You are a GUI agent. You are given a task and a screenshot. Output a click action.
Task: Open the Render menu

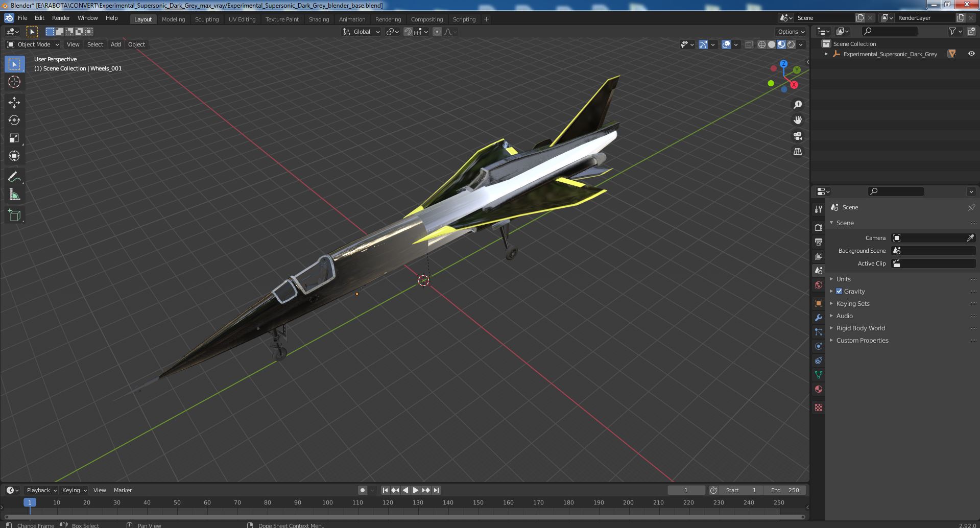point(61,18)
